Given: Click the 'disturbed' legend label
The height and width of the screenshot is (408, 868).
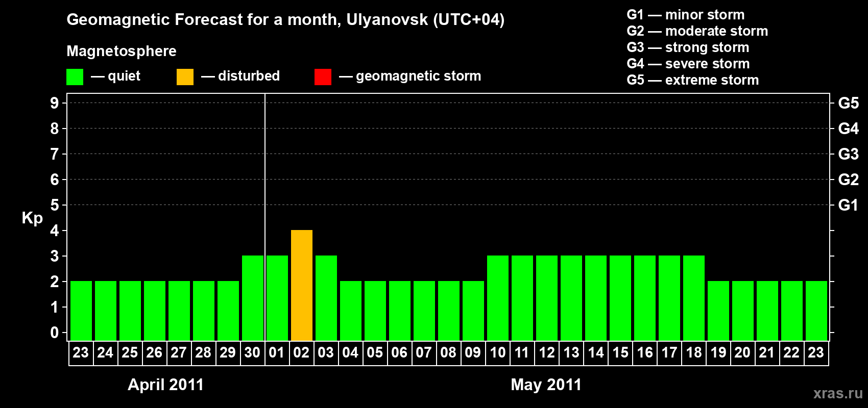Looking at the screenshot, I should pos(249,76).
